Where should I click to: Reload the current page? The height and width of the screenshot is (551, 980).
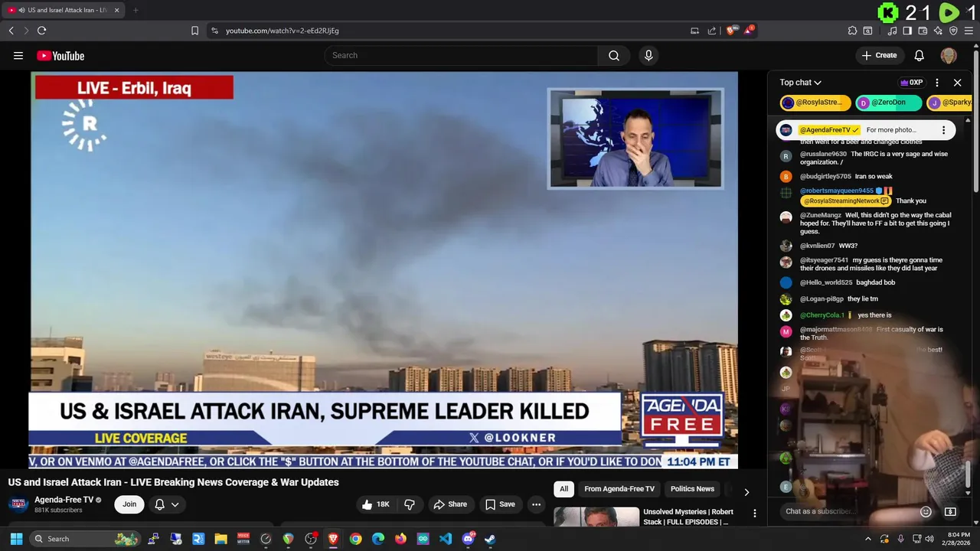41,31
